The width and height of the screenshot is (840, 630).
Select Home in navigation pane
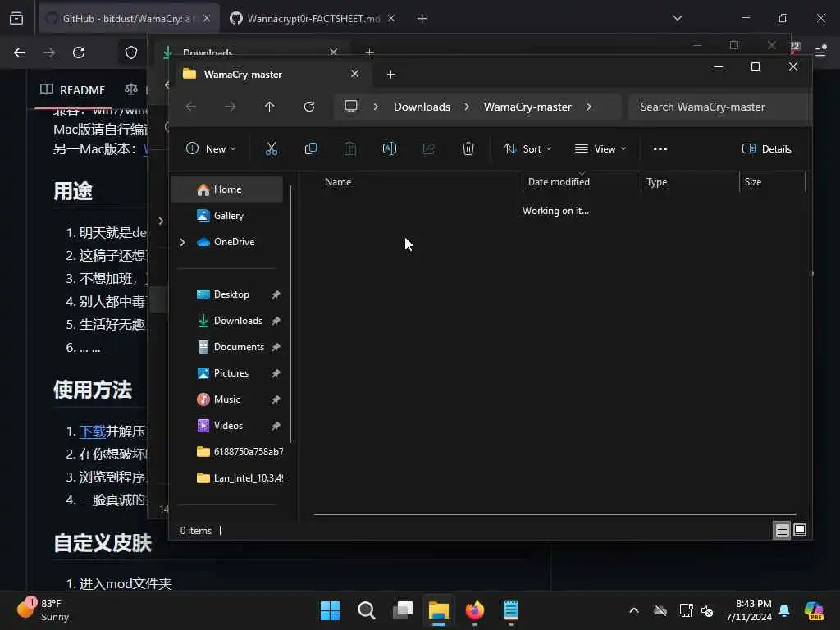pyautogui.click(x=227, y=189)
